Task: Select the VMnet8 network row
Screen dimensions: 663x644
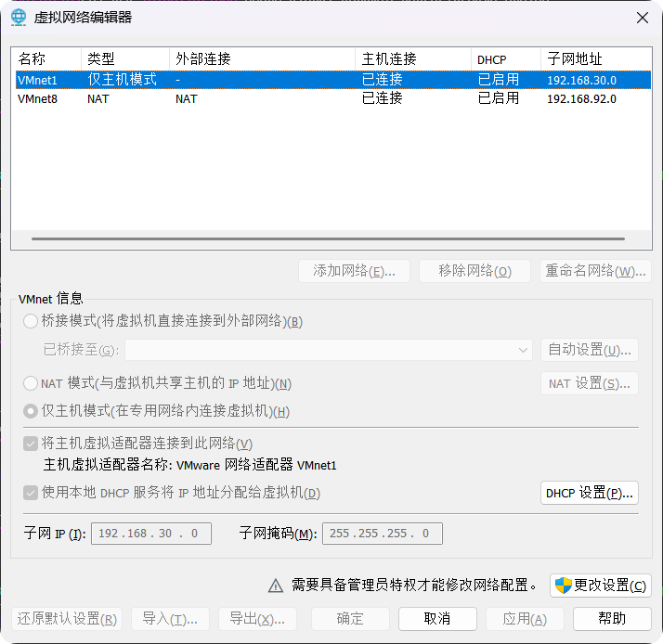Action: pyautogui.click(x=333, y=99)
